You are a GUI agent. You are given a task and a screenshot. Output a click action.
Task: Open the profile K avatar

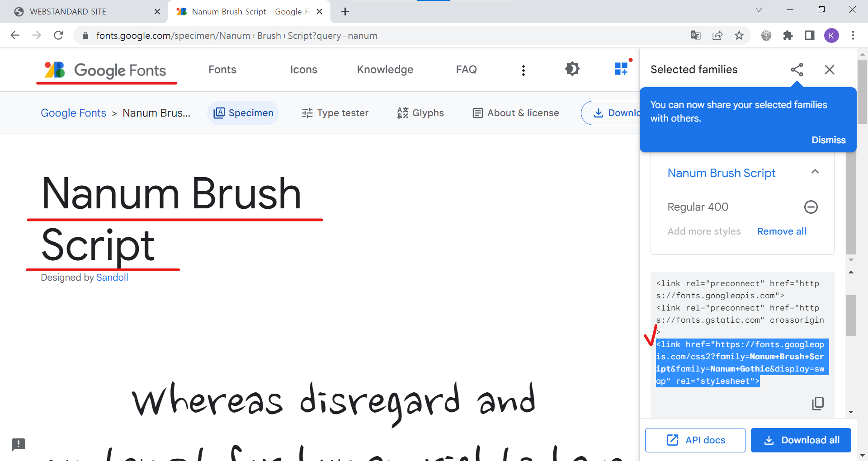click(831, 35)
